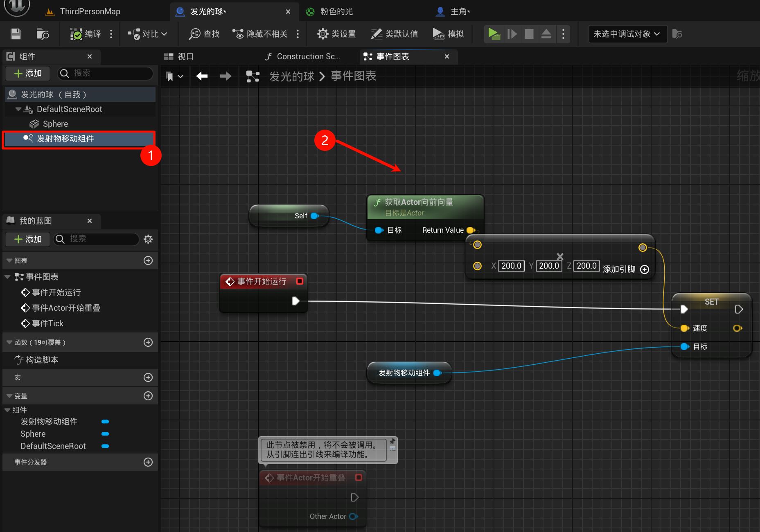Click the X value field on multiply node
The height and width of the screenshot is (532, 760).
tap(511, 266)
